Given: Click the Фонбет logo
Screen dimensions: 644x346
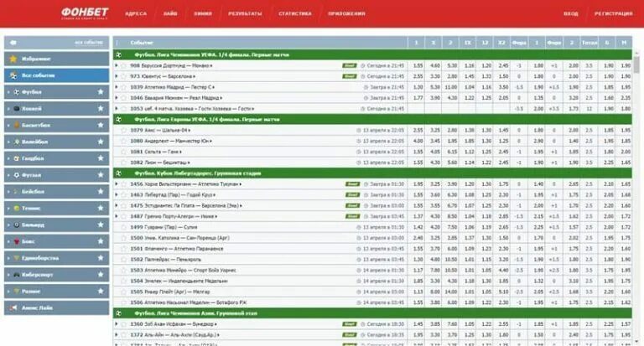Looking at the screenshot, I should point(85,13).
